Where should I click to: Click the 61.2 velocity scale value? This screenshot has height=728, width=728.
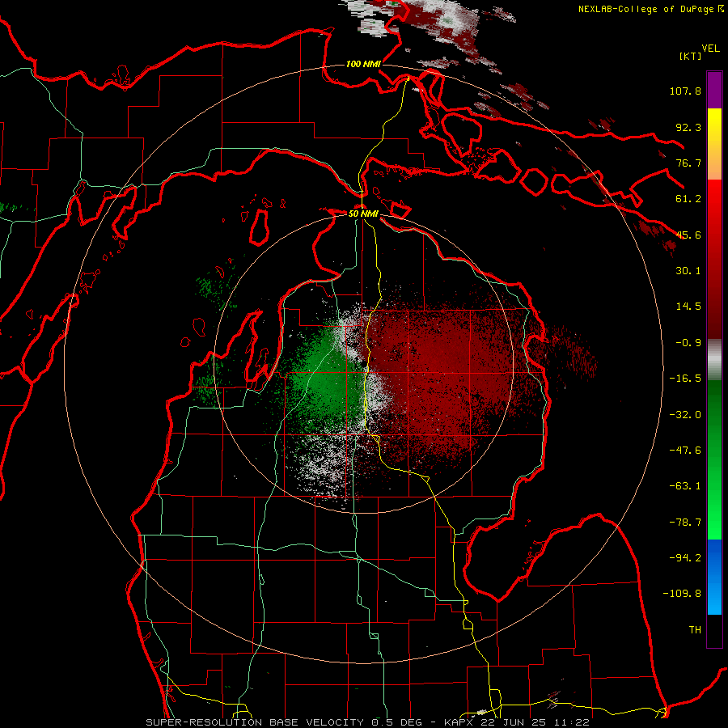[x=688, y=199]
